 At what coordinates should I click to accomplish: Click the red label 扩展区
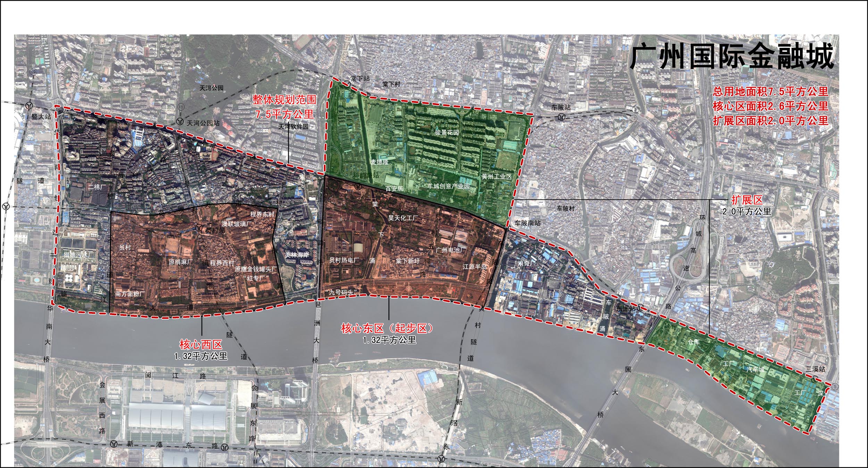tap(747, 200)
